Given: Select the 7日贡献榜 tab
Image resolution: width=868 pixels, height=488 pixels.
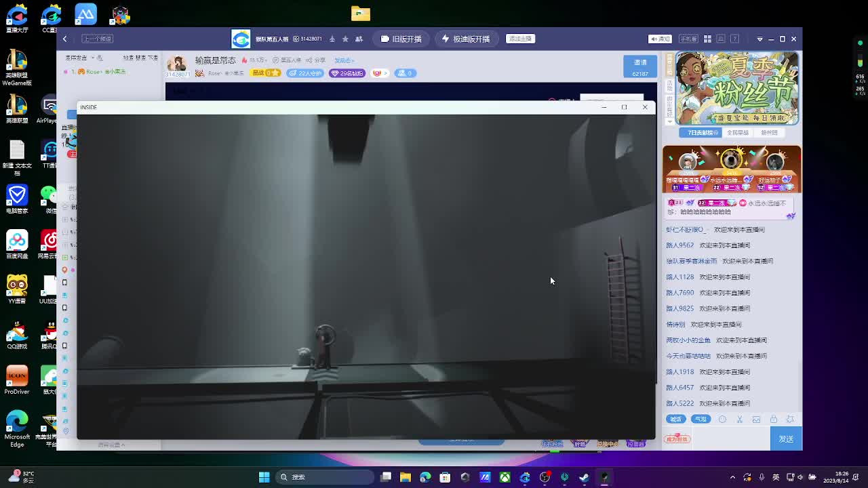Looking at the screenshot, I should click(x=702, y=133).
